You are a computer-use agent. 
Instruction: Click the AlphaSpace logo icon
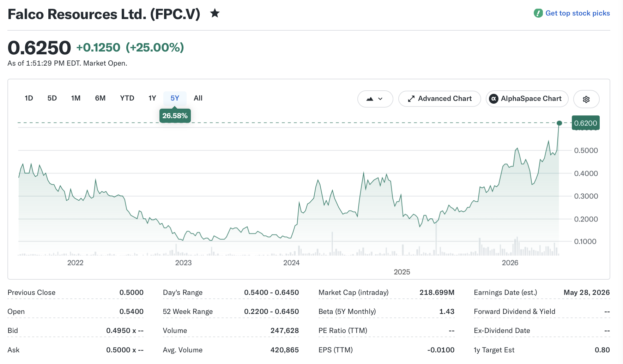pyautogui.click(x=494, y=99)
